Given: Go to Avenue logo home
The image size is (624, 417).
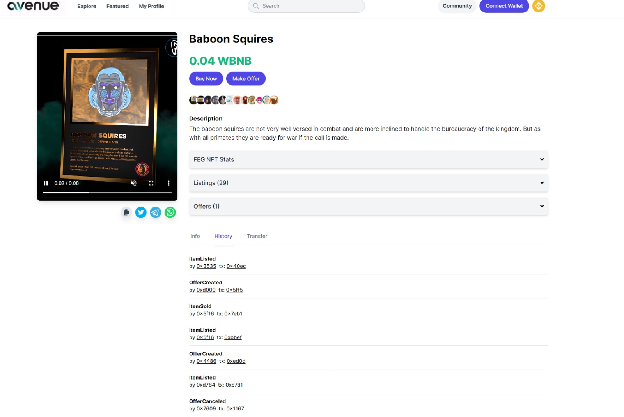Looking at the screenshot, I should pos(33,6).
